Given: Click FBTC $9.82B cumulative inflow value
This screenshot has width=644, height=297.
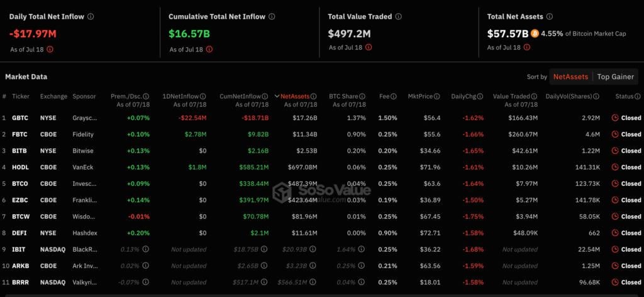Looking at the screenshot, I should click(x=258, y=134).
